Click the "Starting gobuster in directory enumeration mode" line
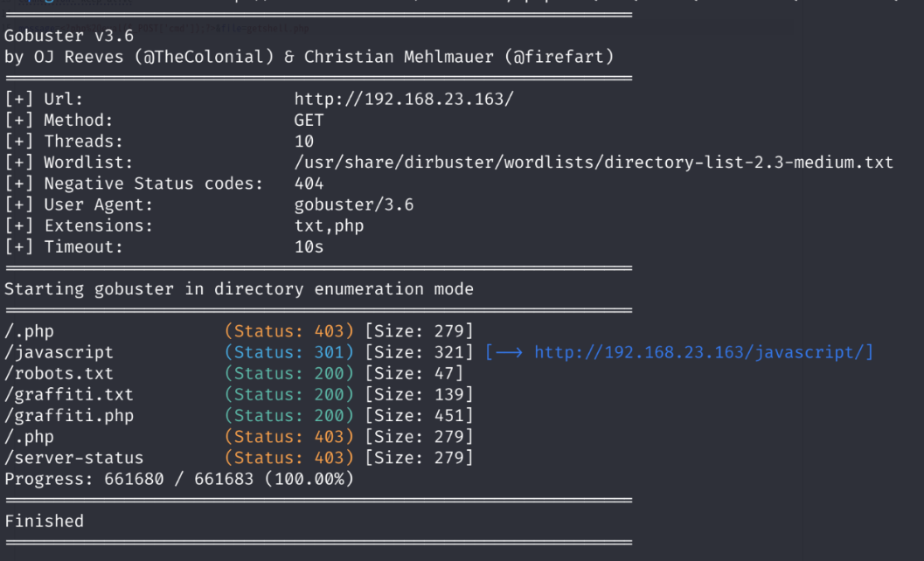This screenshot has width=924, height=561. (x=239, y=289)
